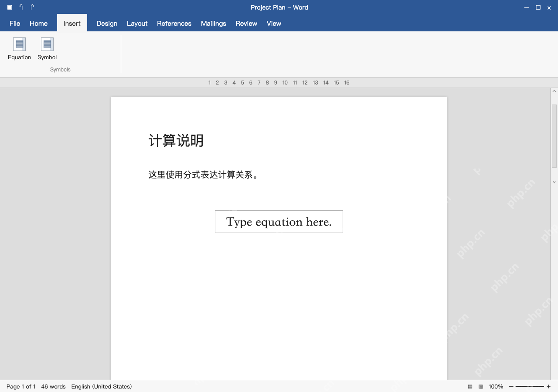Select the solid gray view icon in status bar
558x392 pixels.
click(470, 386)
